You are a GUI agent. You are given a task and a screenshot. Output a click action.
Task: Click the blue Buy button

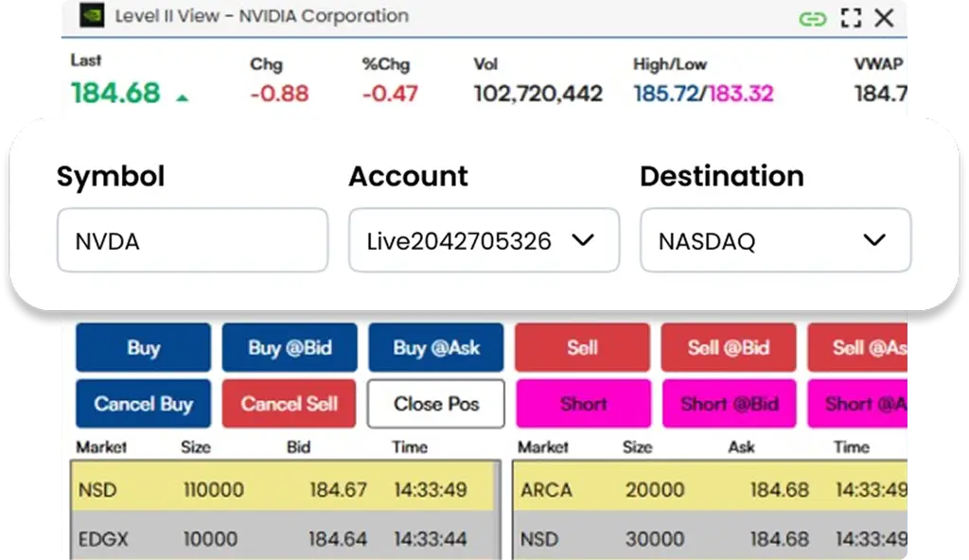[x=144, y=347]
